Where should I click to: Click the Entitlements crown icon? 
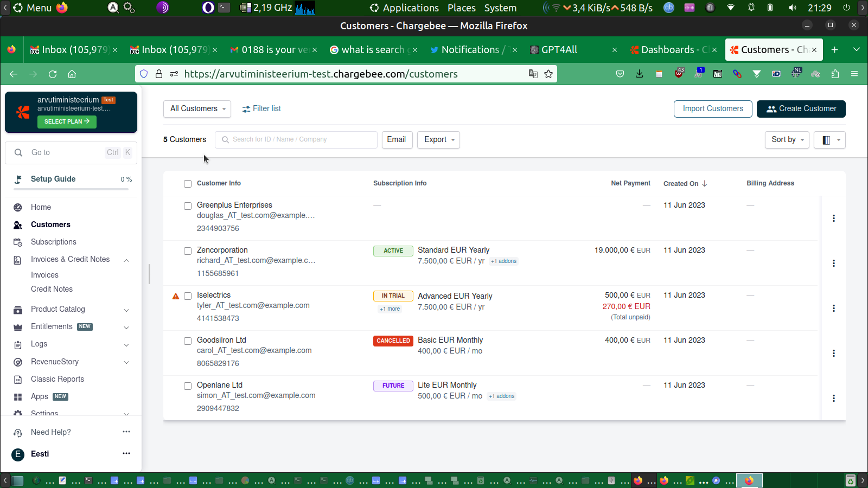point(18,327)
